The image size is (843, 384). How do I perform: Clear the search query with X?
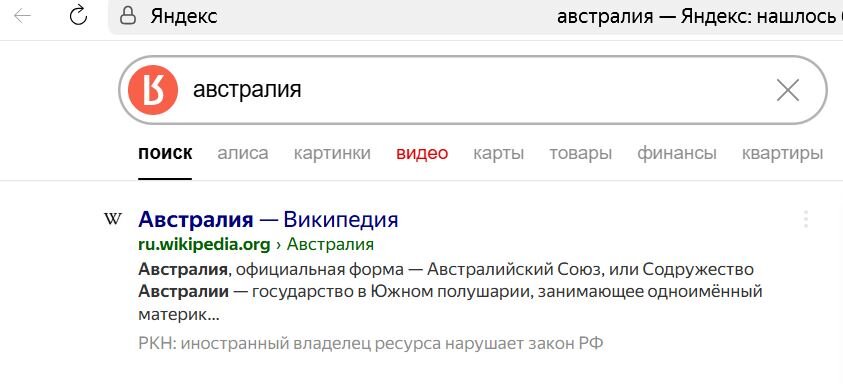coord(788,90)
